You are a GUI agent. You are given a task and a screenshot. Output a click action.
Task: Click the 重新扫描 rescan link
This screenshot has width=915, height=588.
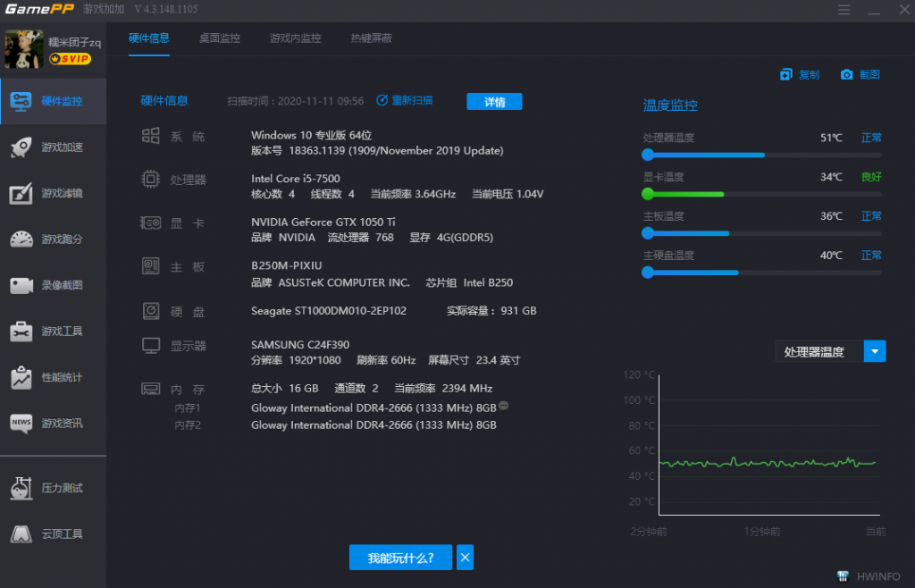pos(405,100)
